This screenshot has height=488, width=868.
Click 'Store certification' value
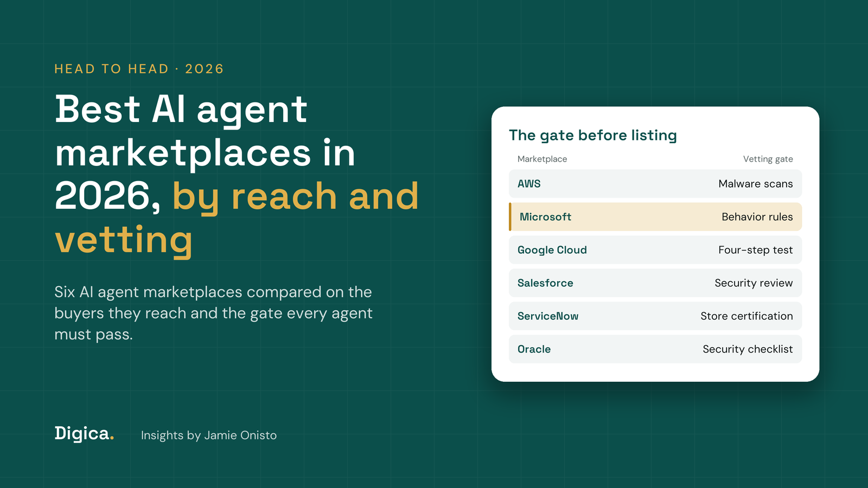pyautogui.click(x=746, y=316)
